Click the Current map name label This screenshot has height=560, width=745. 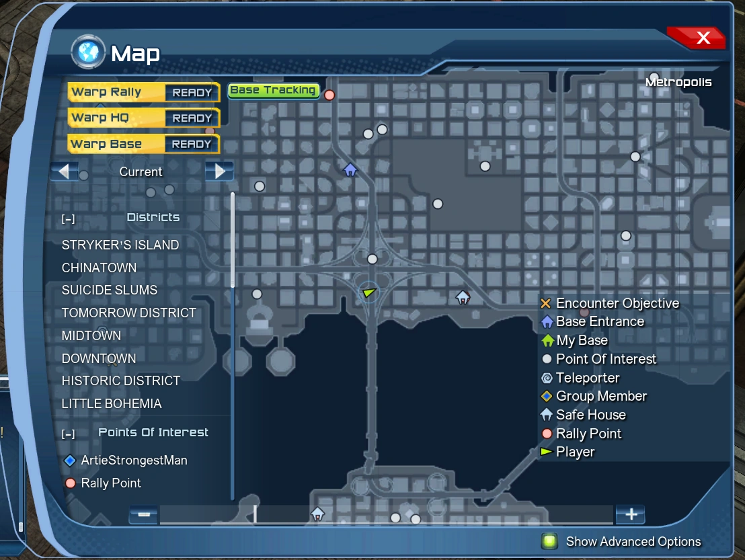141,172
